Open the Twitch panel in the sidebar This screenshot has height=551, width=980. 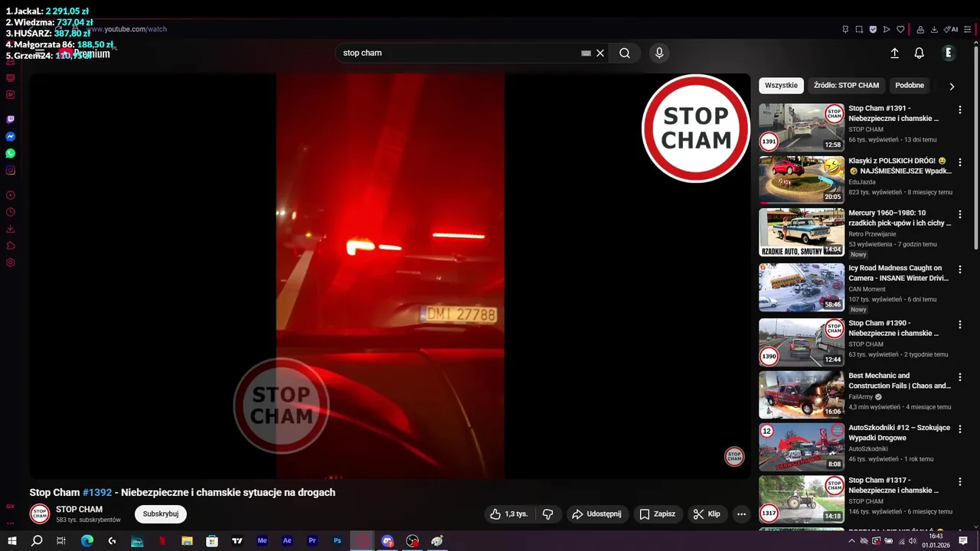(11, 119)
